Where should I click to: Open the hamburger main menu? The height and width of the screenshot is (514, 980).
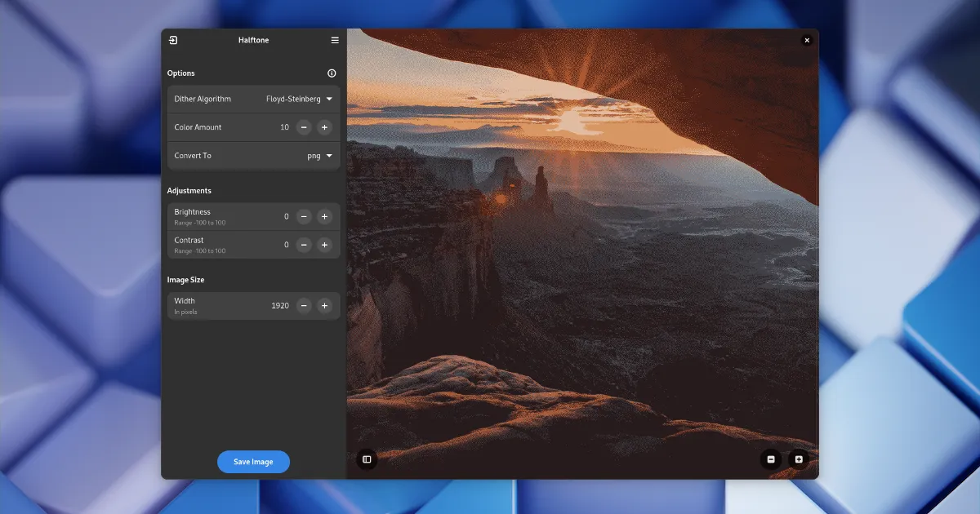pyautogui.click(x=335, y=40)
